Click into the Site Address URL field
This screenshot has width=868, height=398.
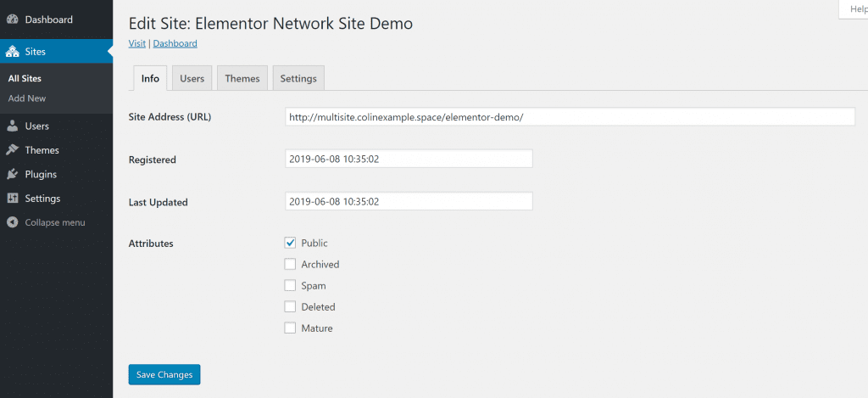(x=570, y=117)
